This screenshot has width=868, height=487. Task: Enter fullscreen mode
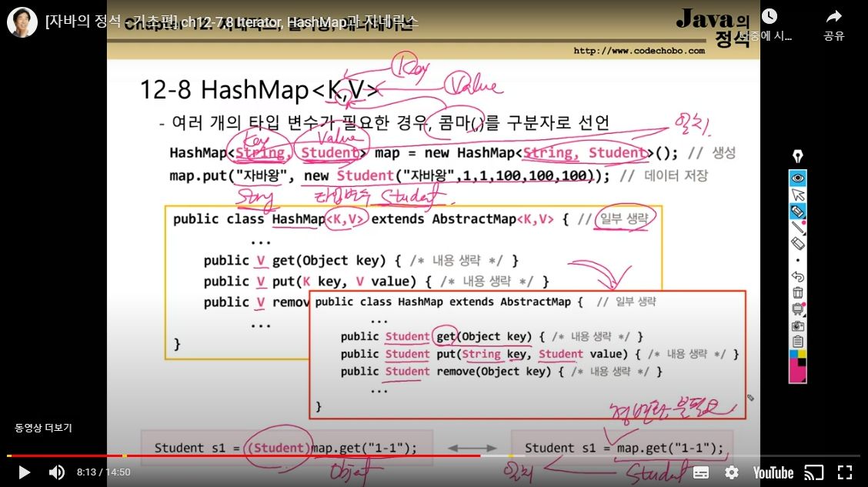845,472
